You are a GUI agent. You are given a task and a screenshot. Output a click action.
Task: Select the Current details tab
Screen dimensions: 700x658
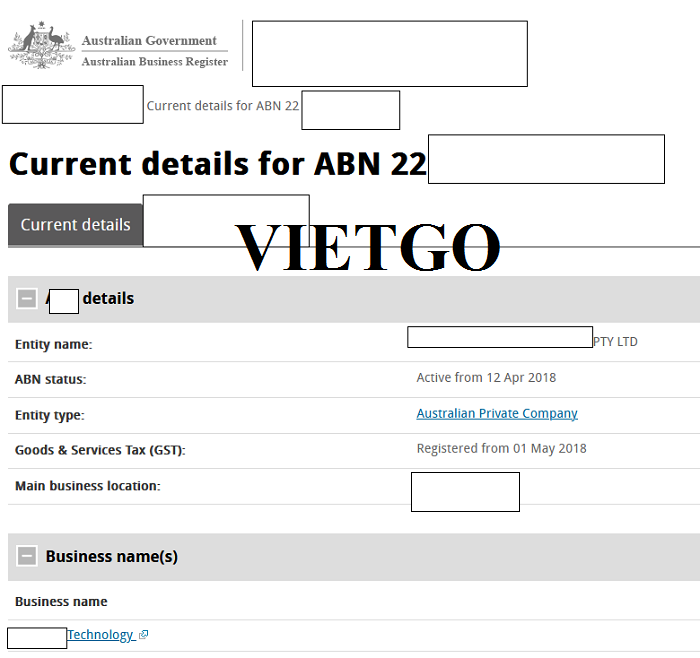click(x=75, y=225)
